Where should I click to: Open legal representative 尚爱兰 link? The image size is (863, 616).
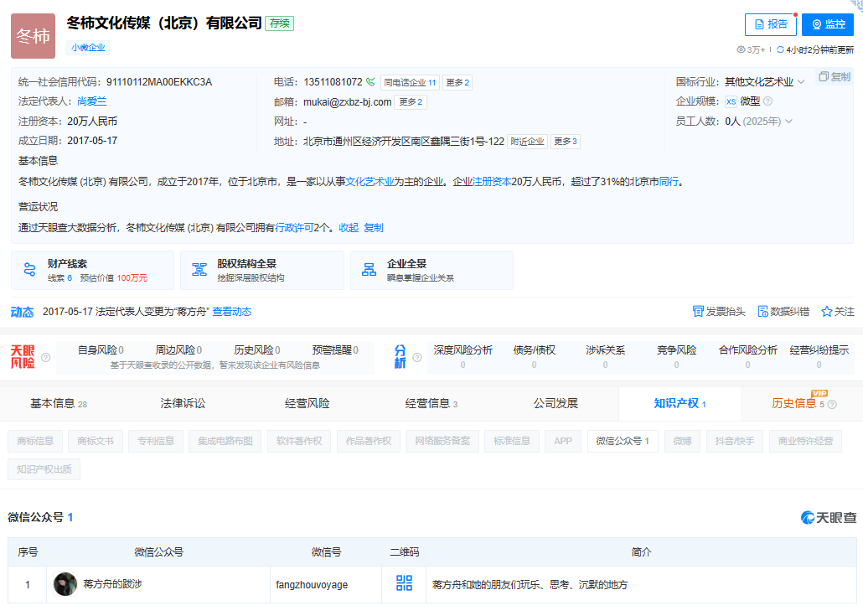[x=92, y=101]
